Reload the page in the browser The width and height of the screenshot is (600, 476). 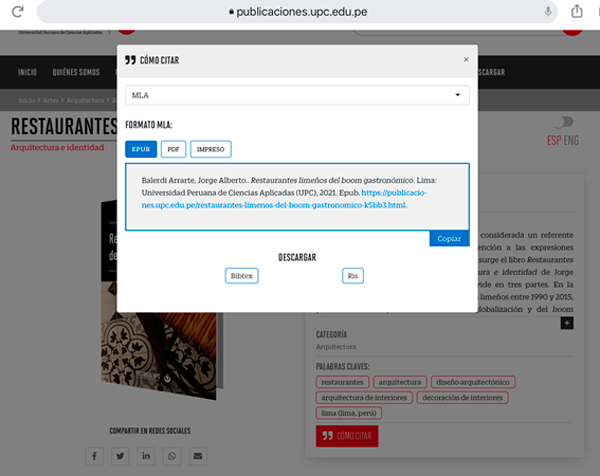(x=18, y=11)
